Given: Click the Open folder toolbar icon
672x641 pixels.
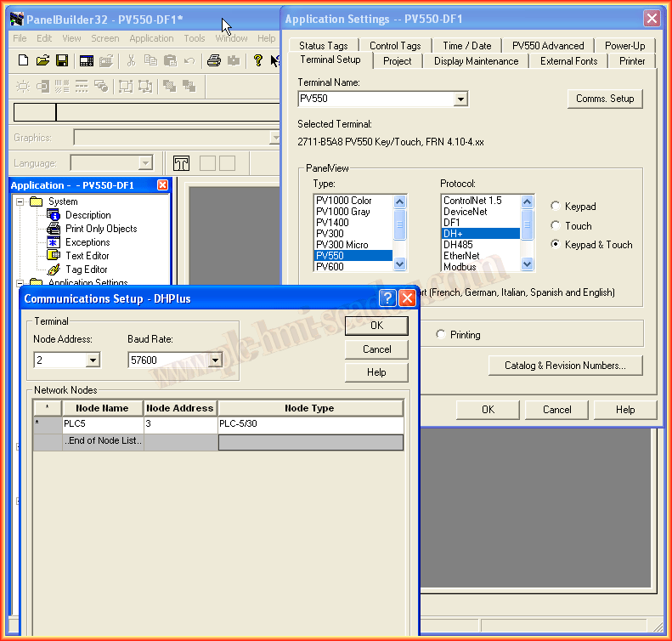Looking at the screenshot, I should click(x=42, y=60).
